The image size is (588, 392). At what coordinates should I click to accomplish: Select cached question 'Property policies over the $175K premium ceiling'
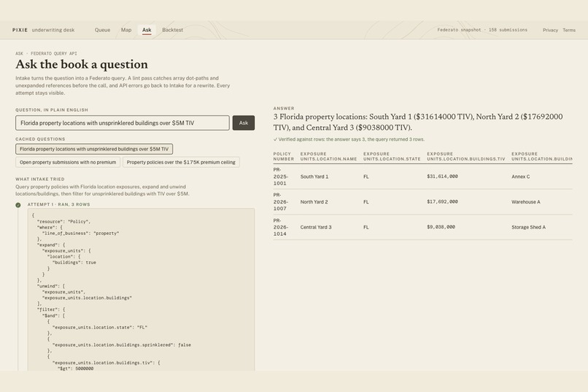pyautogui.click(x=181, y=162)
